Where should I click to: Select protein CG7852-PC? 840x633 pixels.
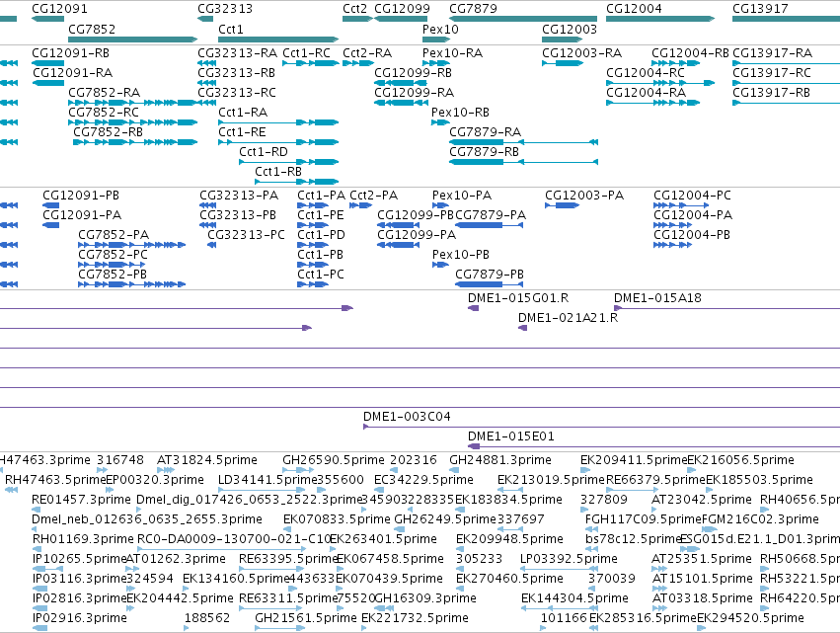pos(112,265)
